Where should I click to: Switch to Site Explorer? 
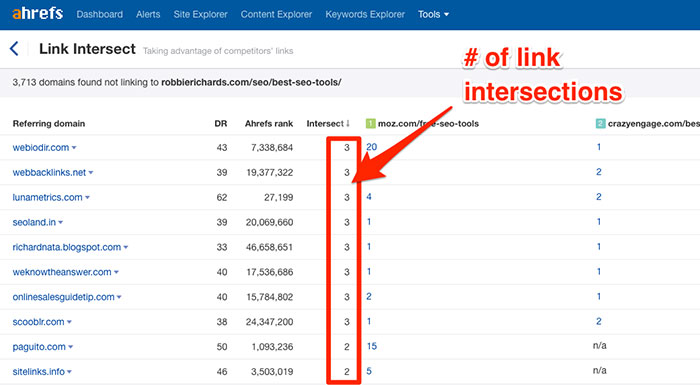pos(200,14)
